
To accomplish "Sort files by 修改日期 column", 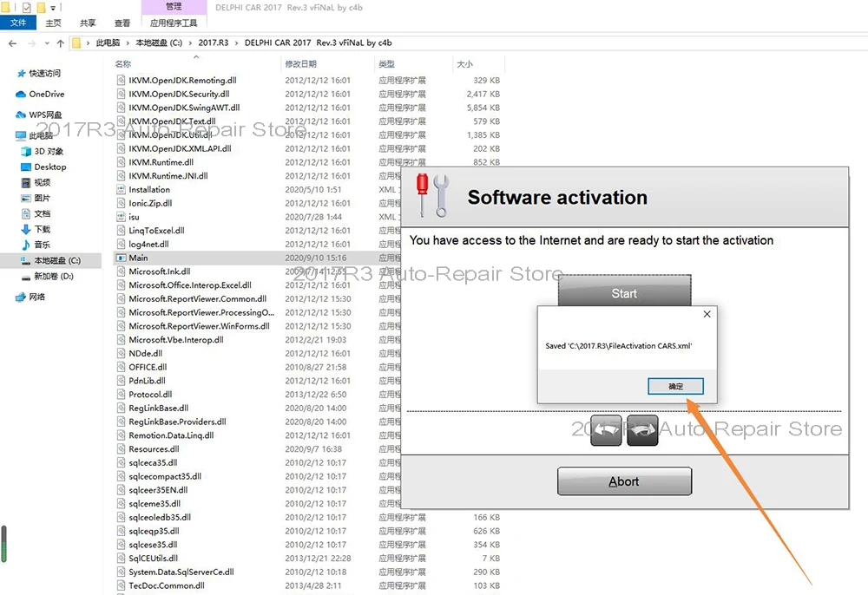I will 300,64.
